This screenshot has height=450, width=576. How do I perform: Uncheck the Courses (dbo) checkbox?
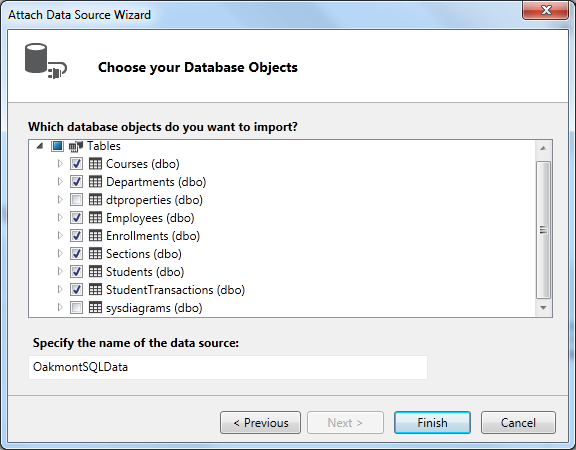tap(76, 163)
